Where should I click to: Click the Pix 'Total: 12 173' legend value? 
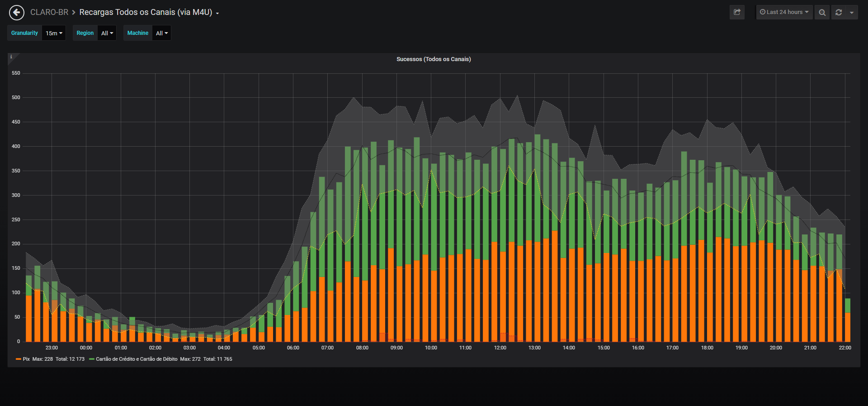point(70,359)
